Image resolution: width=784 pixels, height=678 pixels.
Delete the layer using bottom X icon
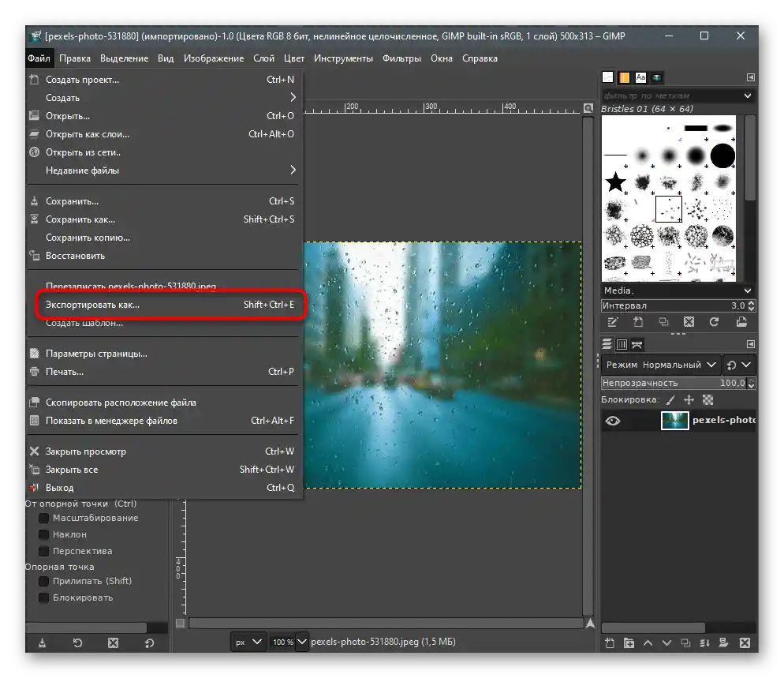point(745,643)
